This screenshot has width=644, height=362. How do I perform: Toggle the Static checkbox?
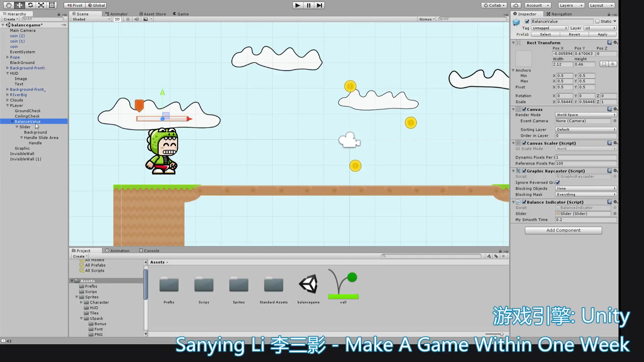coord(597,21)
